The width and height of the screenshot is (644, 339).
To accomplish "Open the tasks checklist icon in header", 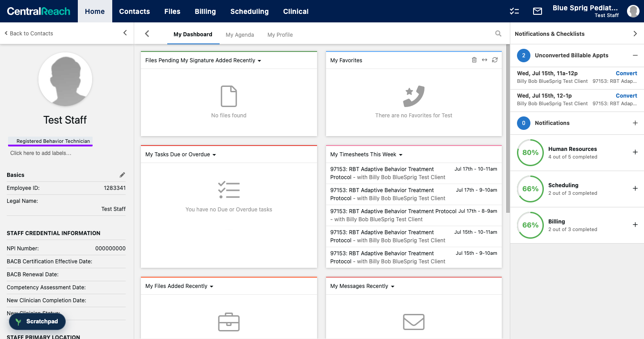I will [514, 11].
